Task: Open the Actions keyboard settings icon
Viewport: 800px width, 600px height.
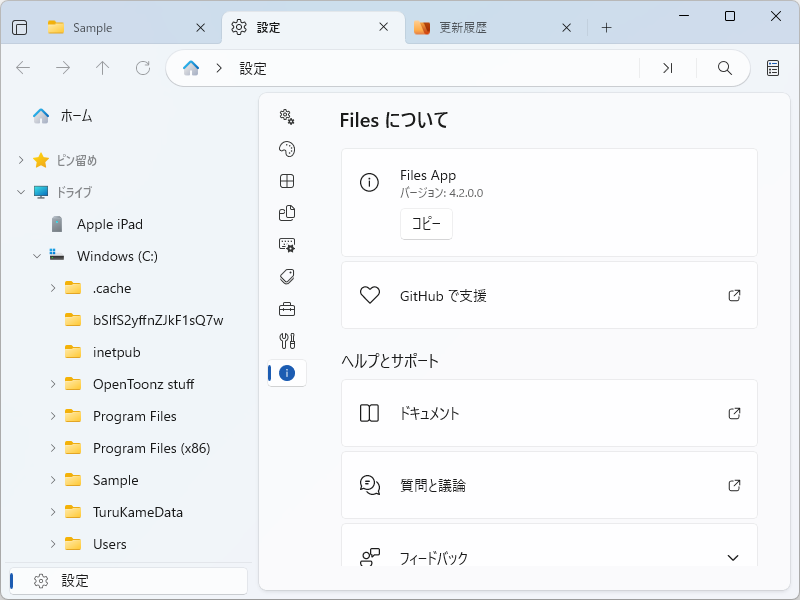Action: coord(287,245)
